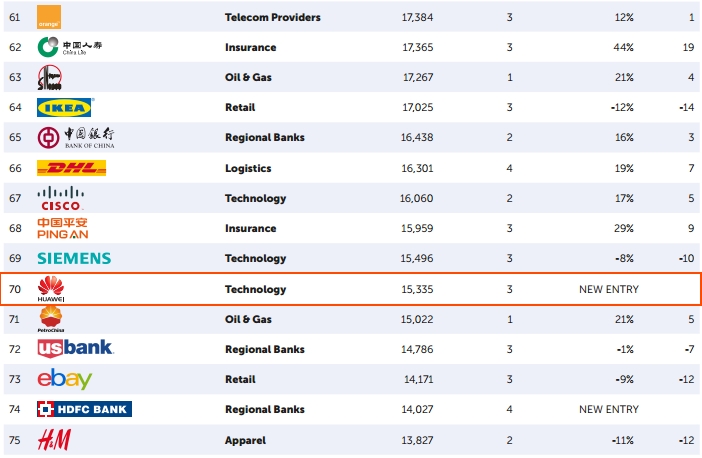Click brand value 15,335
The height and width of the screenshot is (458, 702).
click(x=417, y=289)
